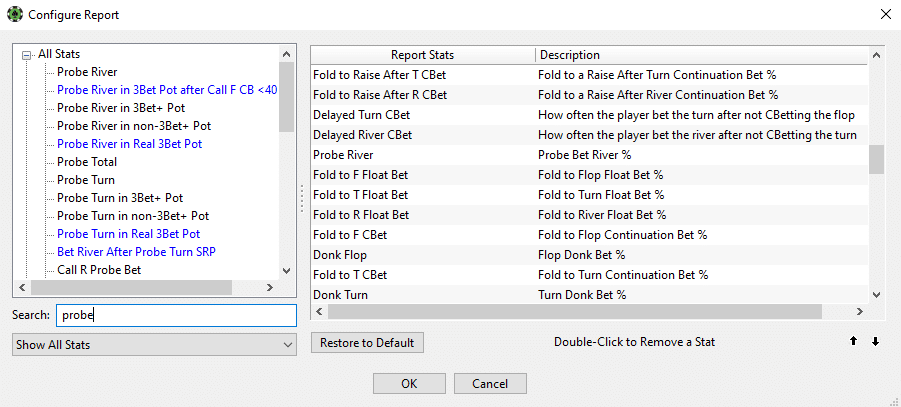
Task: Select the Delayed Turn CBet report row
Action: (590, 115)
